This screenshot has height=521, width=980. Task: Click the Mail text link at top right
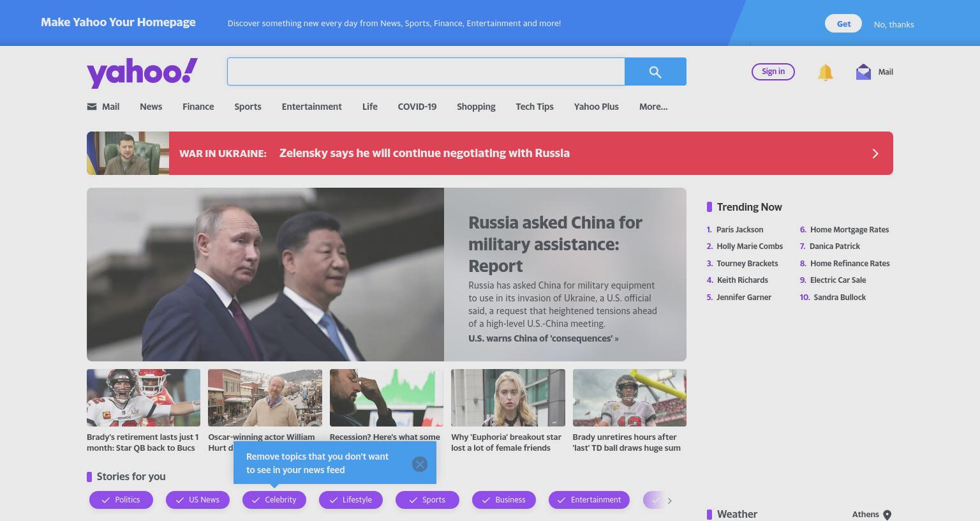[886, 72]
